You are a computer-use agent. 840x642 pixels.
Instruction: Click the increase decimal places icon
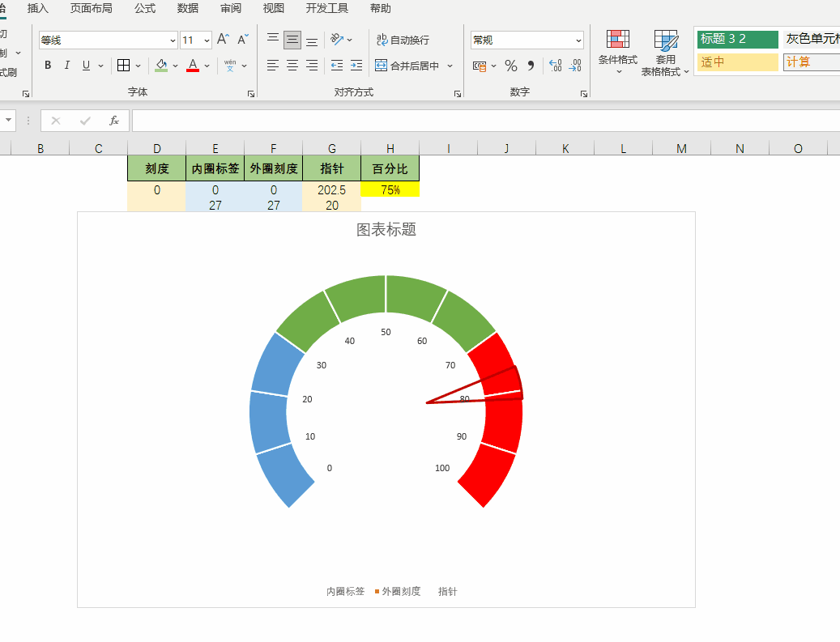[x=555, y=66]
